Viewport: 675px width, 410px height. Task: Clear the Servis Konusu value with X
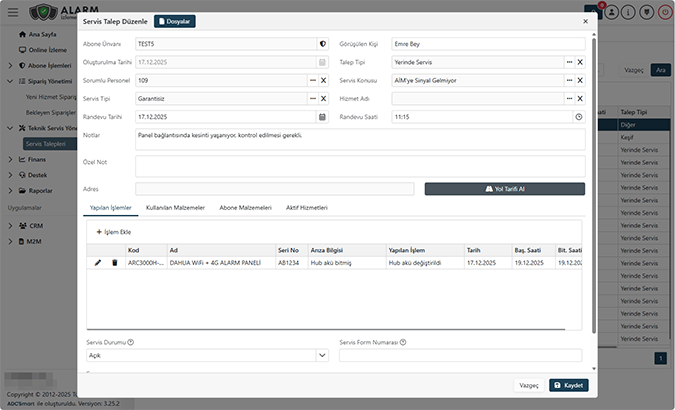(580, 80)
